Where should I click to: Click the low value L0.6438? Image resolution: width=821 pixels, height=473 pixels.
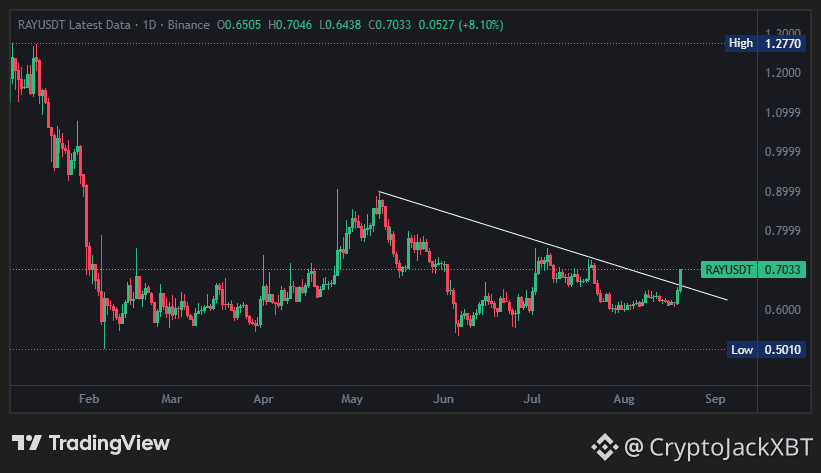(340, 25)
